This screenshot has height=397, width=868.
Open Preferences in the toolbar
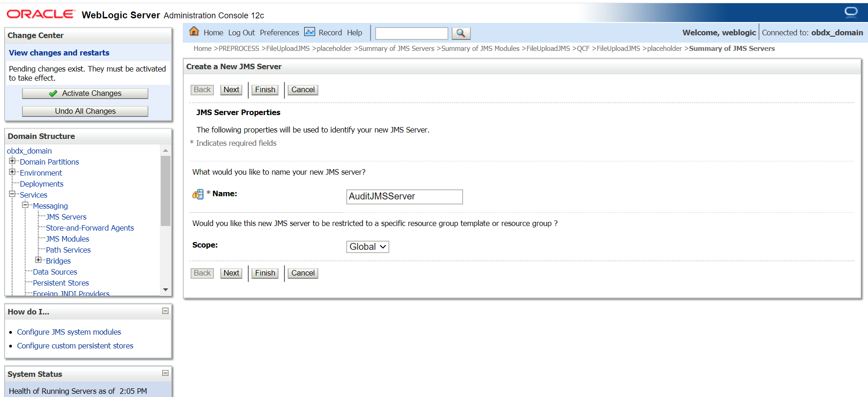(x=279, y=33)
